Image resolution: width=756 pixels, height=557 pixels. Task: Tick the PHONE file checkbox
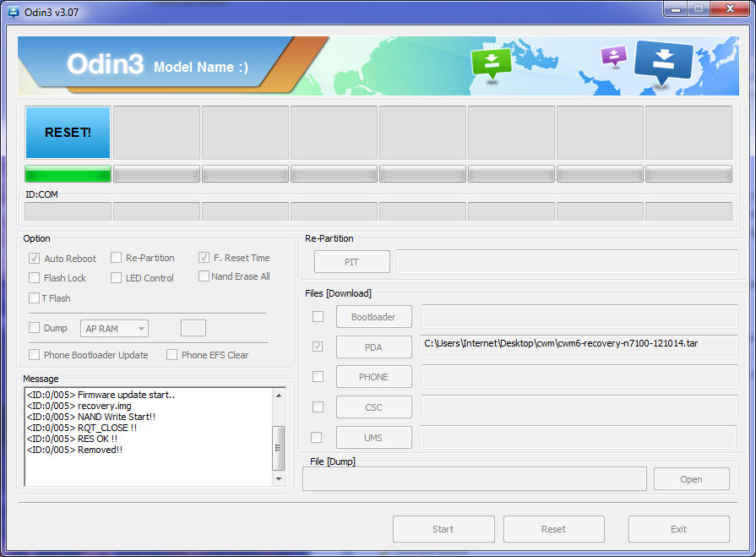[x=318, y=377]
